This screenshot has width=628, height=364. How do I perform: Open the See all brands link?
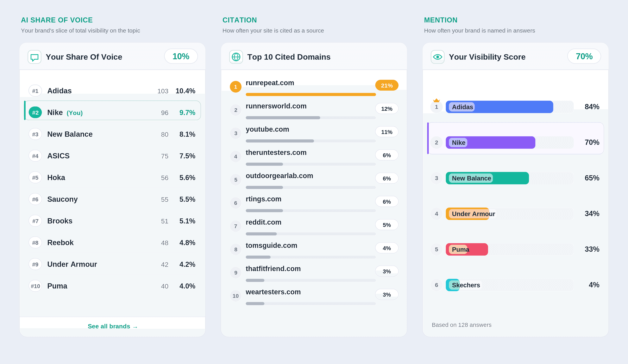coord(113,326)
